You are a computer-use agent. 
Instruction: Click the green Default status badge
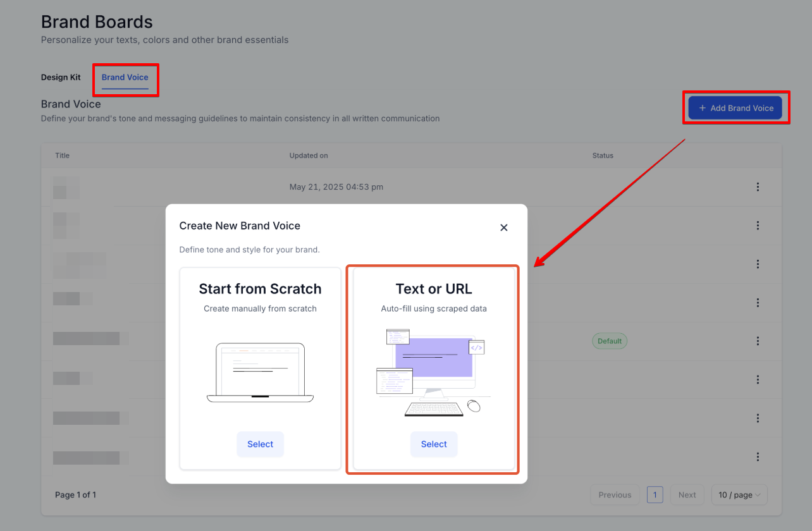coord(610,341)
